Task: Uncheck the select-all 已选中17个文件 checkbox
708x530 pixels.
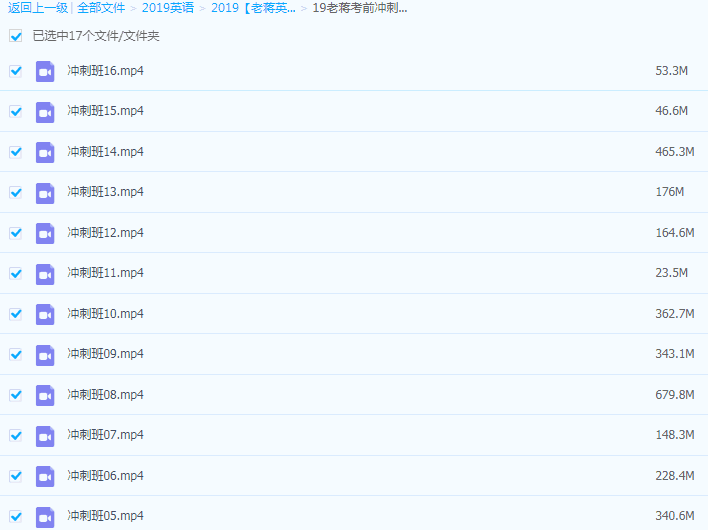Action: (16, 36)
